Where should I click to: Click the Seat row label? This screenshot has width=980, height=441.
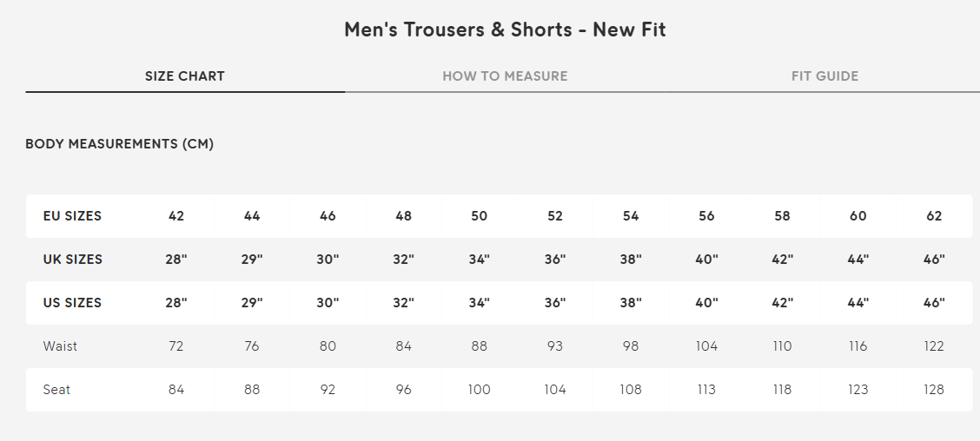pos(56,390)
